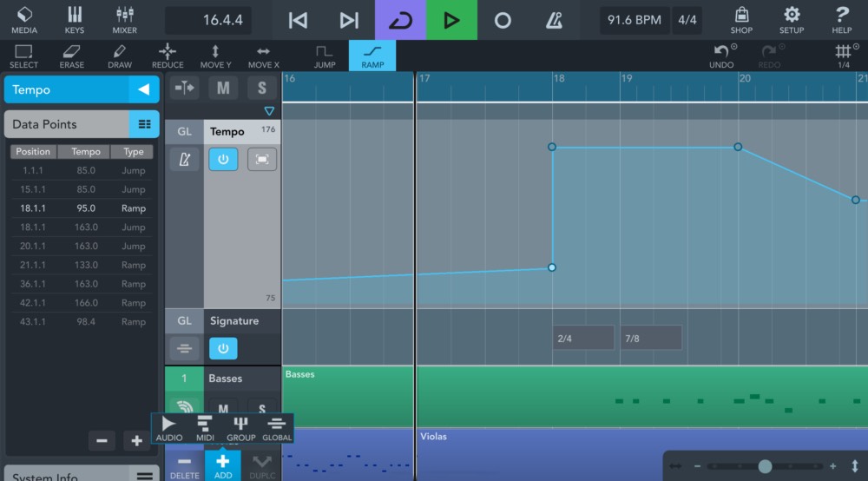The width and height of the screenshot is (868, 481).
Task: Select the 2/4 signature event
Action: [x=583, y=339]
